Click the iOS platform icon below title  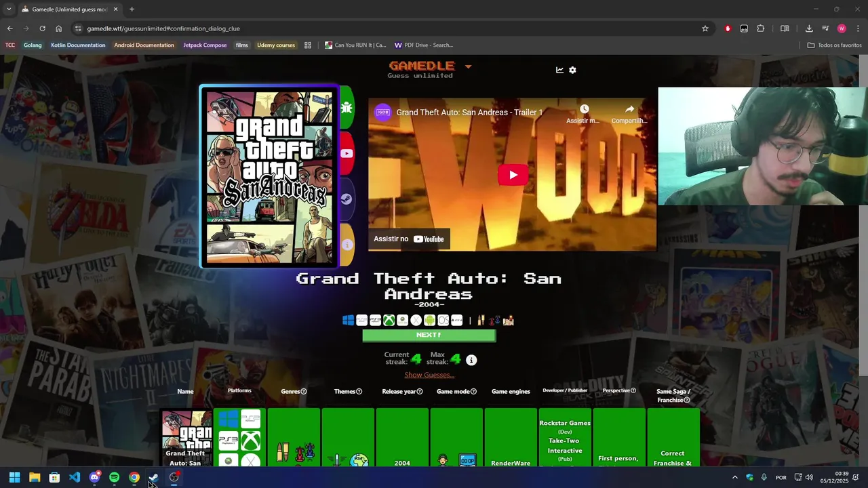coord(443,321)
